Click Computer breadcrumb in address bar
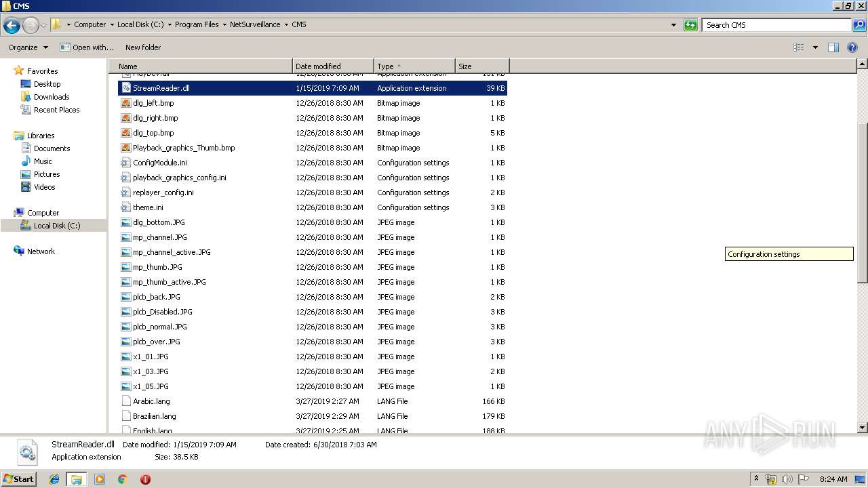 (x=90, y=24)
